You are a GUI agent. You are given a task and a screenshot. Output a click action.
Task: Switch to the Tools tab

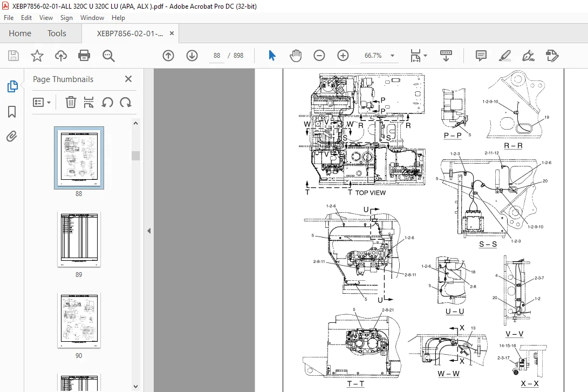[57, 33]
